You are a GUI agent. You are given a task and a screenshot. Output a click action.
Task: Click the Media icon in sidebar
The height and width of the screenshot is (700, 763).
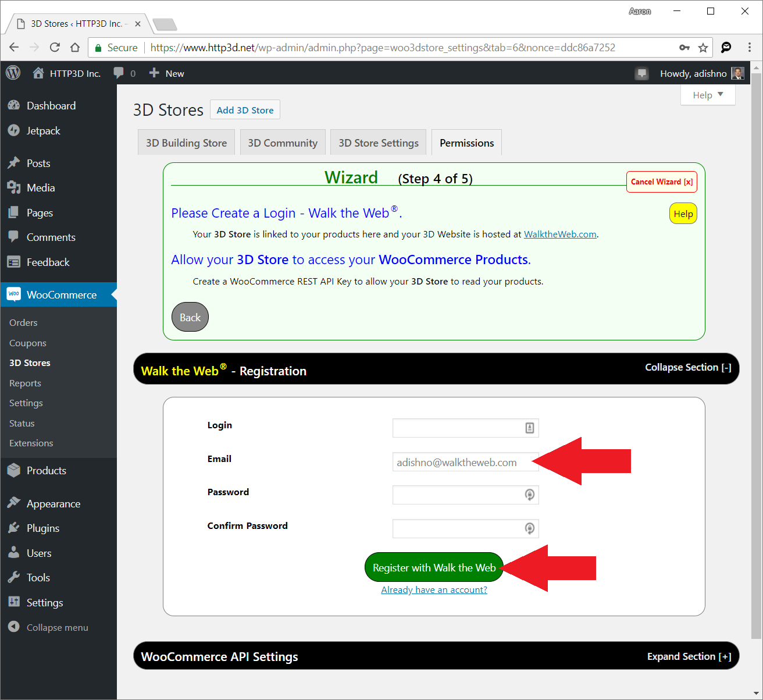coord(14,187)
